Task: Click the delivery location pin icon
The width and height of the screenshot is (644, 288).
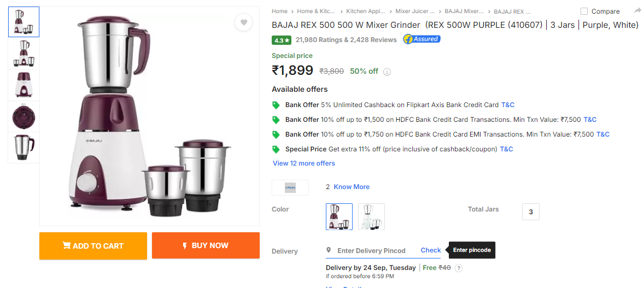Action: coord(329,250)
